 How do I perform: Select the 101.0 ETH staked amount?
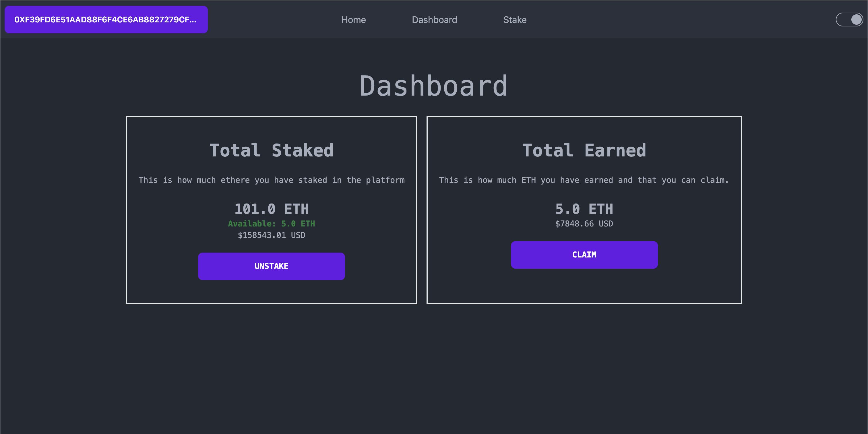point(271,209)
